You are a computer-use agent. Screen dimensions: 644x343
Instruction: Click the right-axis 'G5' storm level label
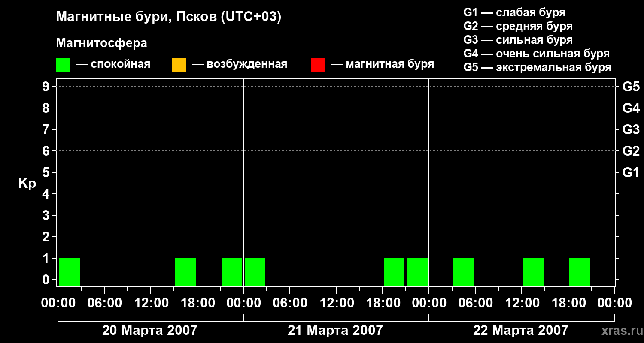coord(631,87)
